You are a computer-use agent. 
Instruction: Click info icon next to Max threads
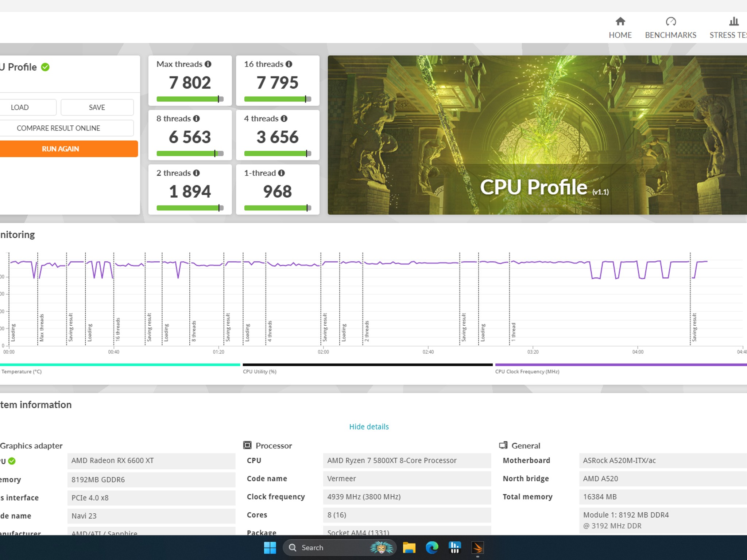point(208,64)
